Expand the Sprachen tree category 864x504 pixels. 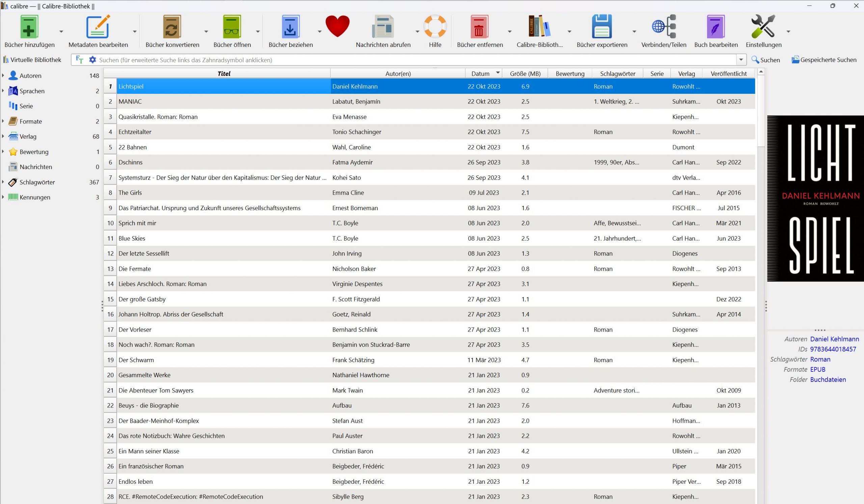click(x=3, y=91)
